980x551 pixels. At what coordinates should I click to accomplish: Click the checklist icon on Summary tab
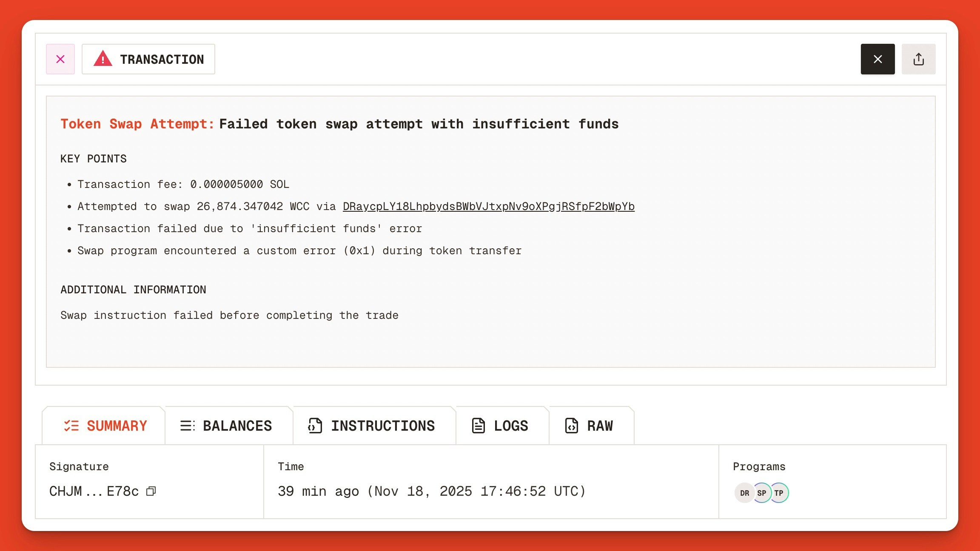tap(72, 426)
